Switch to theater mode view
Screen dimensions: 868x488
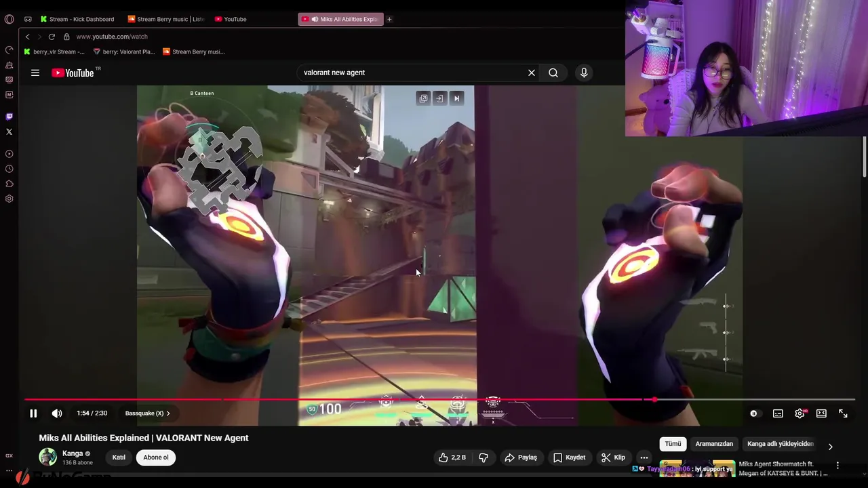pos(821,413)
